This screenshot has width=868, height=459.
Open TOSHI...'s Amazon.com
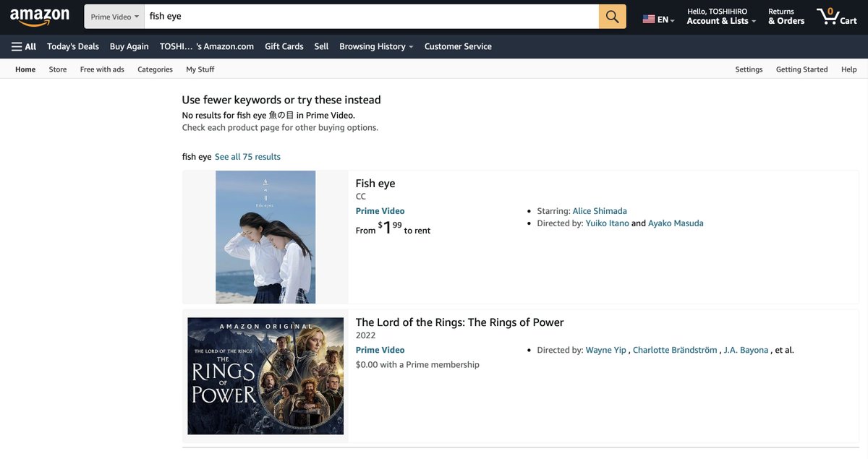tap(207, 46)
